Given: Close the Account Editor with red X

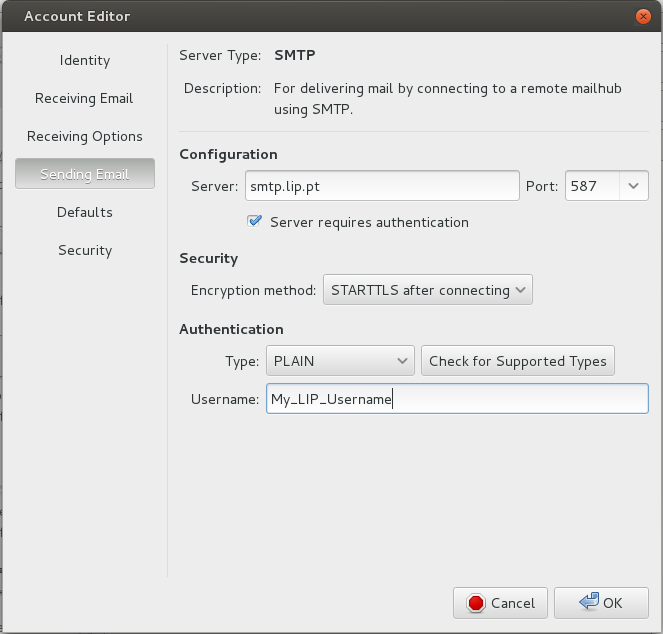Looking at the screenshot, I should [x=643, y=16].
